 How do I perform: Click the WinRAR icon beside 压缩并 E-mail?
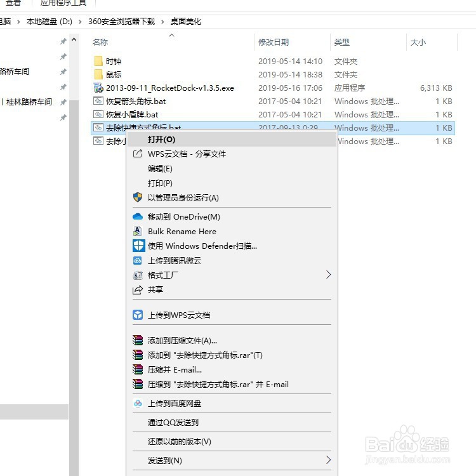click(138, 369)
